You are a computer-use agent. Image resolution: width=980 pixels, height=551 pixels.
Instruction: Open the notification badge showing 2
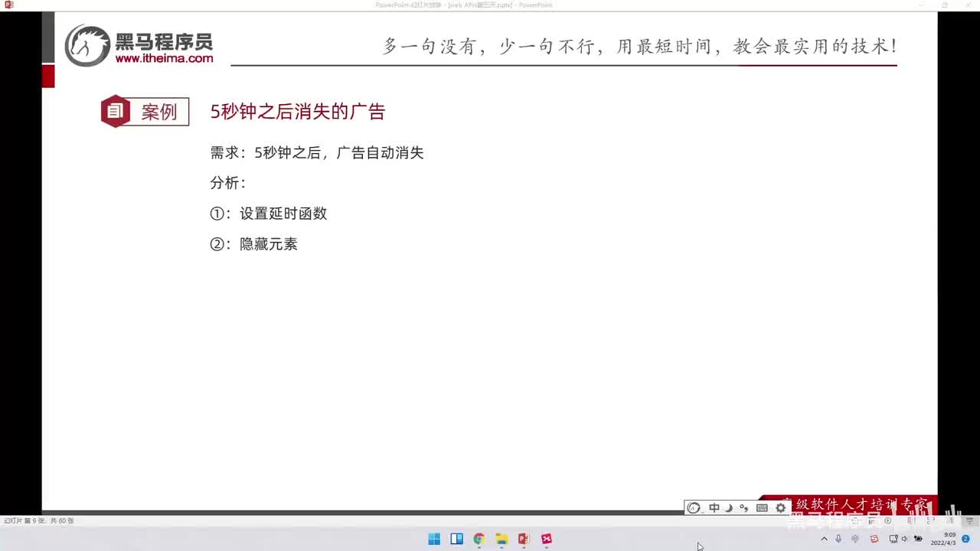click(x=965, y=539)
